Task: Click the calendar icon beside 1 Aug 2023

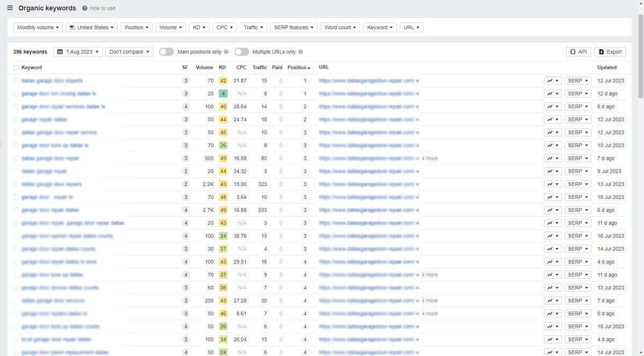Action: [62, 51]
